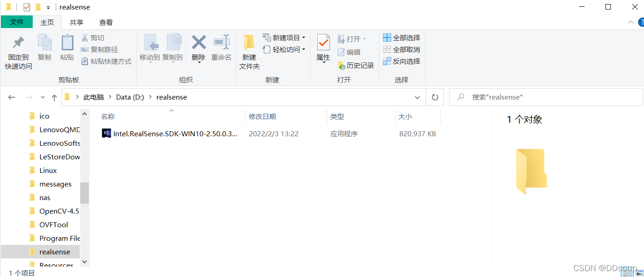The height and width of the screenshot is (277, 644).
Task: Select the ico folder in tree
Action: pyautogui.click(x=44, y=116)
